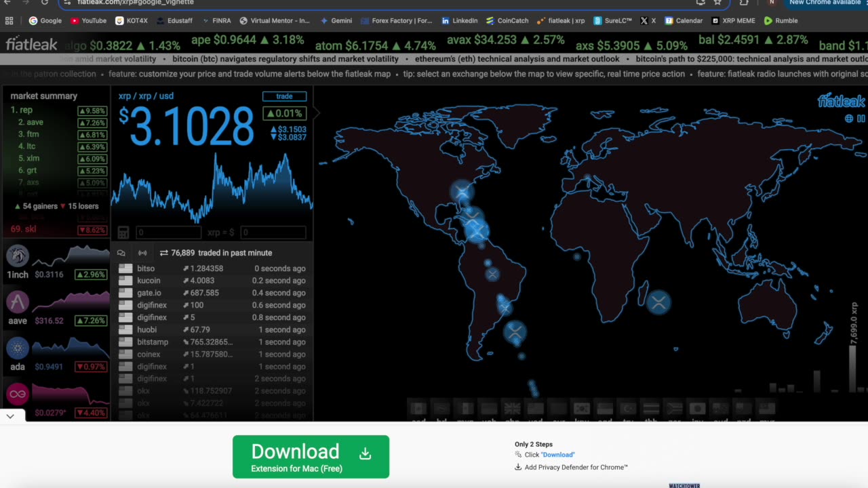
Task: Click the bitstamp trade row
Action: tap(212, 342)
